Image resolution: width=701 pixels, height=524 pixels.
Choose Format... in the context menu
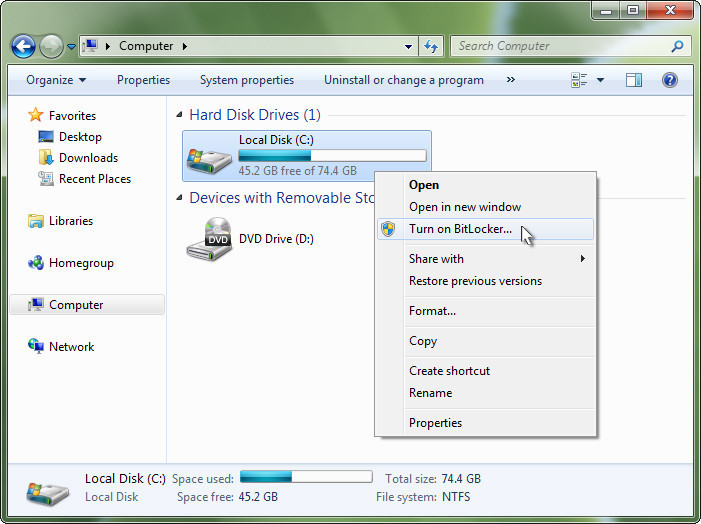click(x=432, y=311)
